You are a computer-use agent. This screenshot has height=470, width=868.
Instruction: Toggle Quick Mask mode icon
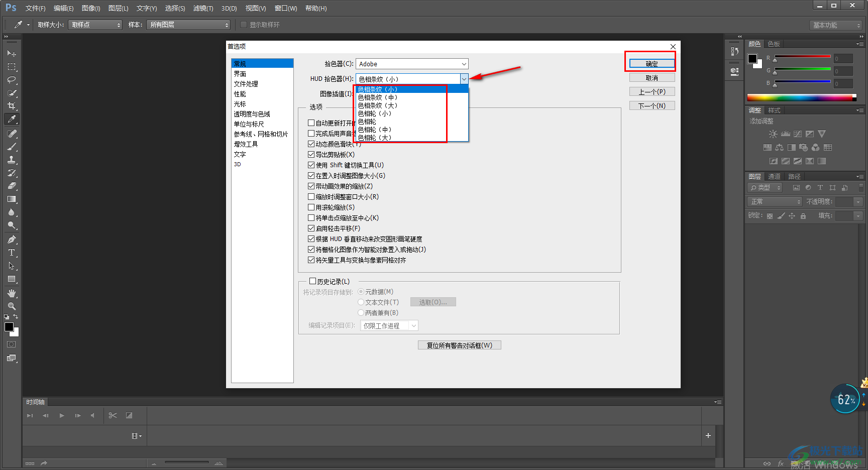(x=11, y=344)
